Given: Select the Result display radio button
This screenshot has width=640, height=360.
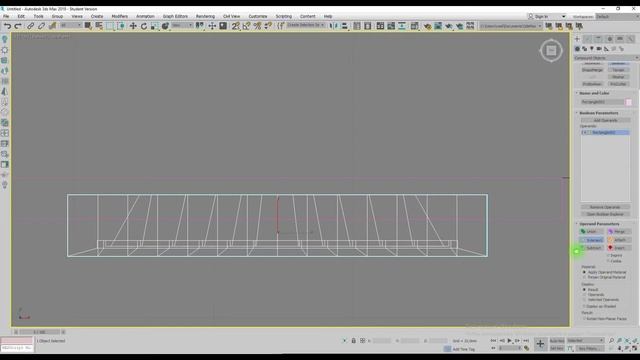Looking at the screenshot, I should tap(584, 289).
